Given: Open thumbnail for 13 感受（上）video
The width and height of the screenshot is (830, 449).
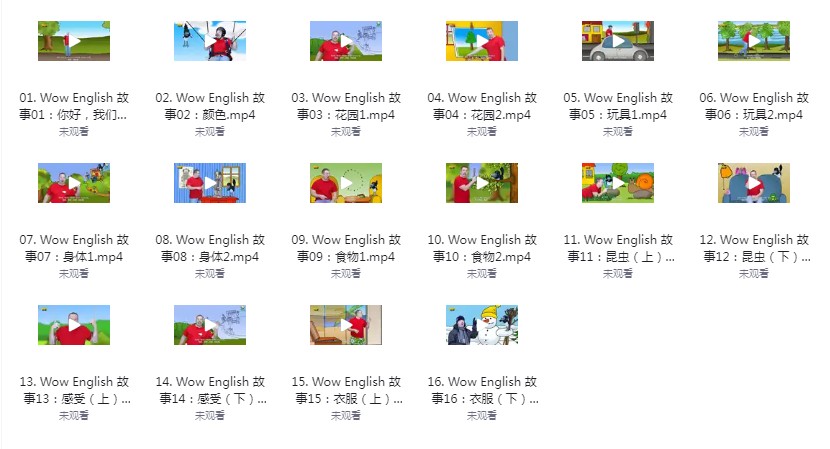Looking at the screenshot, I should coord(74,325).
